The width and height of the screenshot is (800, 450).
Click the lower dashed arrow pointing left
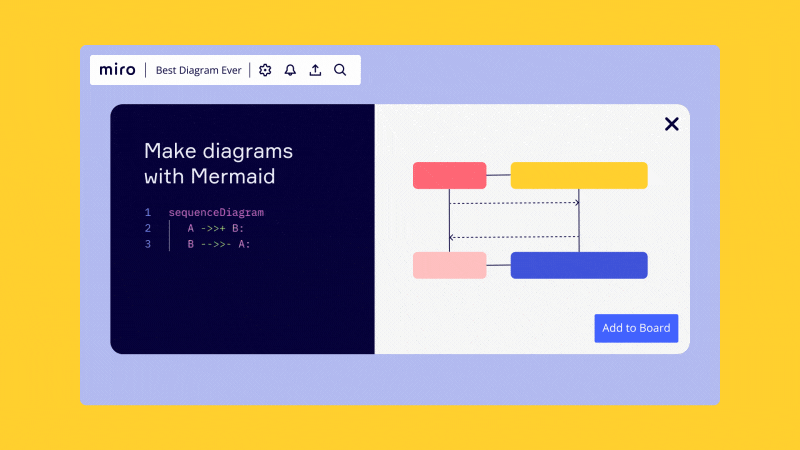tap(514, 237)
